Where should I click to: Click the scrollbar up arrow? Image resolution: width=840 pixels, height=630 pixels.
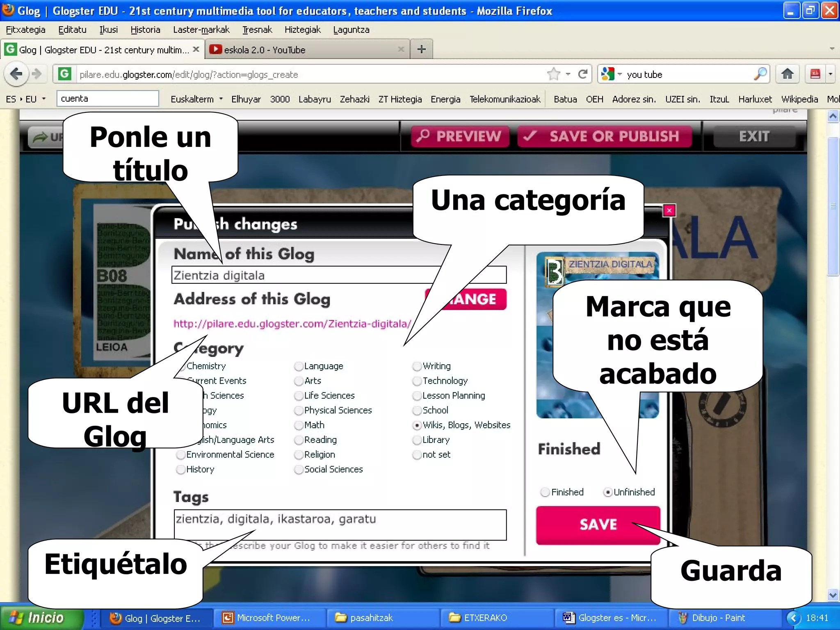pos(833,116)
